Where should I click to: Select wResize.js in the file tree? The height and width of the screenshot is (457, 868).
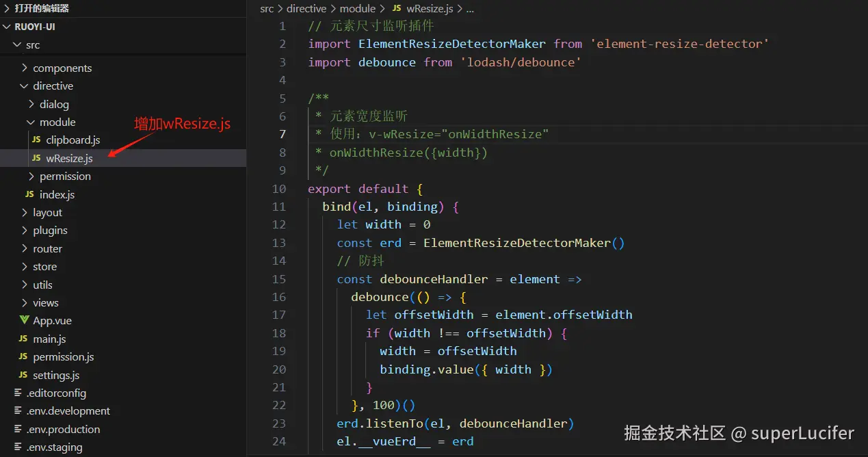tap(69, 158)
